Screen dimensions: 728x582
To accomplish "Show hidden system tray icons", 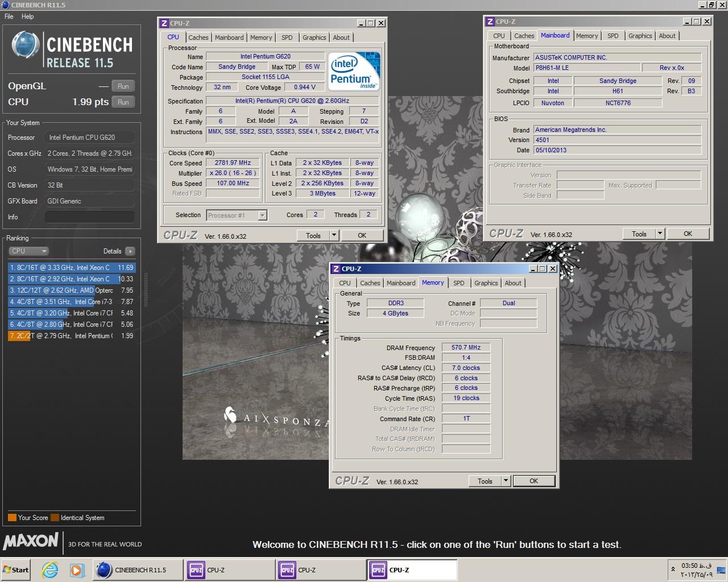I will tap(673, 569).
